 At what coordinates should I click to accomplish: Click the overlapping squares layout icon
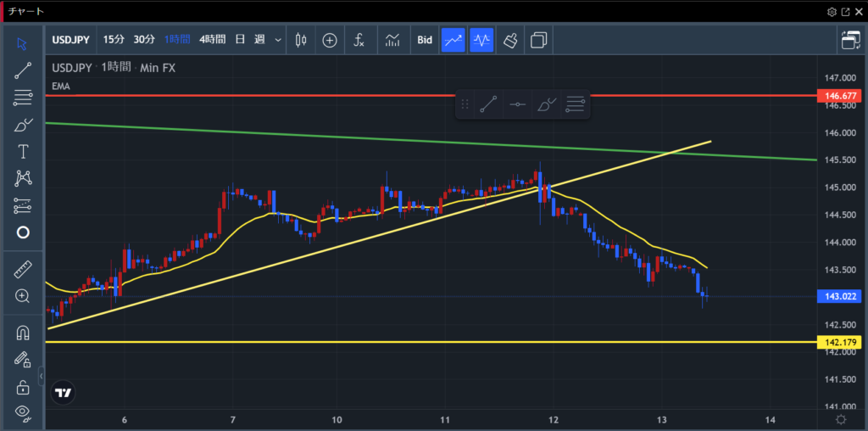coord(538,40)
